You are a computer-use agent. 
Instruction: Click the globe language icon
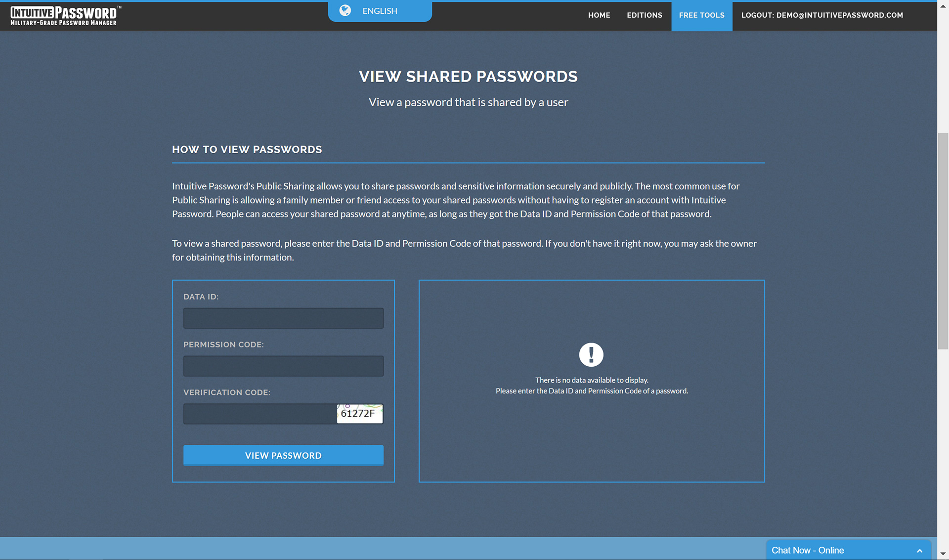[x=345, y=10]
